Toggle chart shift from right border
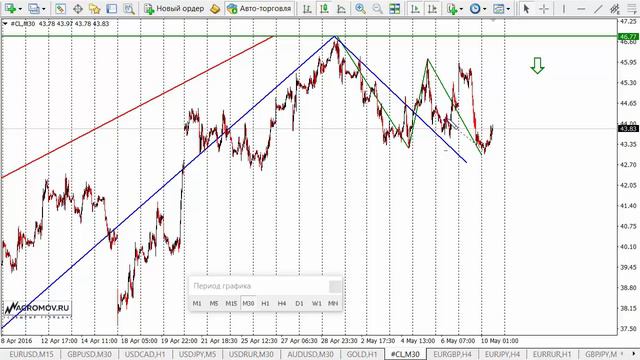The width and height of the screenshot is (640, 360). coord(432,8)
